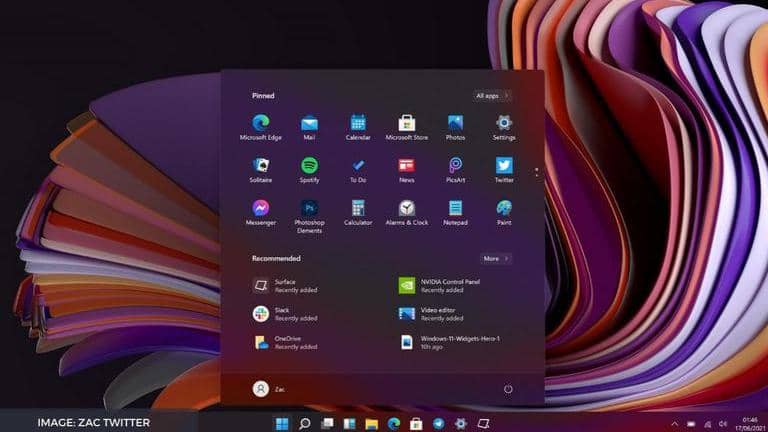Expand More recommended items
This screenshot has height=432, width=768.
495,258
